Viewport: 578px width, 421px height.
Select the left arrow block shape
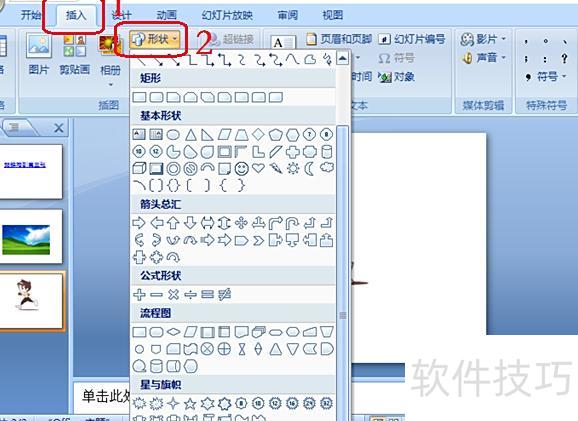(x=157, y=223)
